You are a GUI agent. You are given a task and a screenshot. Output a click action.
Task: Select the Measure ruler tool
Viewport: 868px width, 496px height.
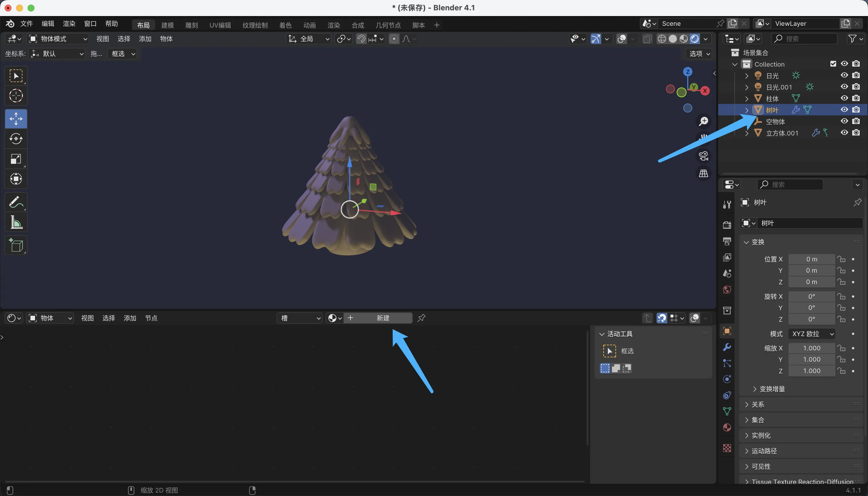click(16, 222)
